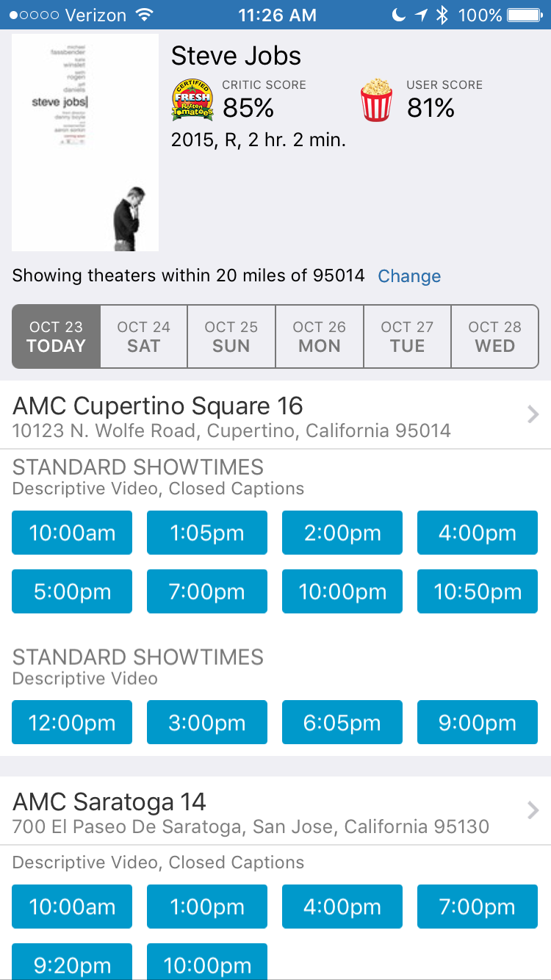This screenshot has height=980, width=551.
Task: Tap the Certified Fresh Rotten Tomatoes badge
Action: [x=192, y=101]
